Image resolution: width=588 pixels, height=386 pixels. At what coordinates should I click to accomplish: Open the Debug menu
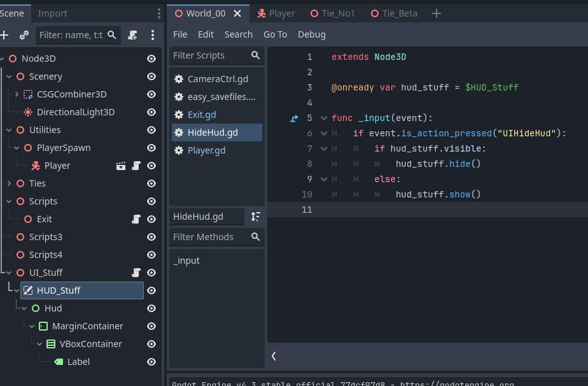pos(311,34)
